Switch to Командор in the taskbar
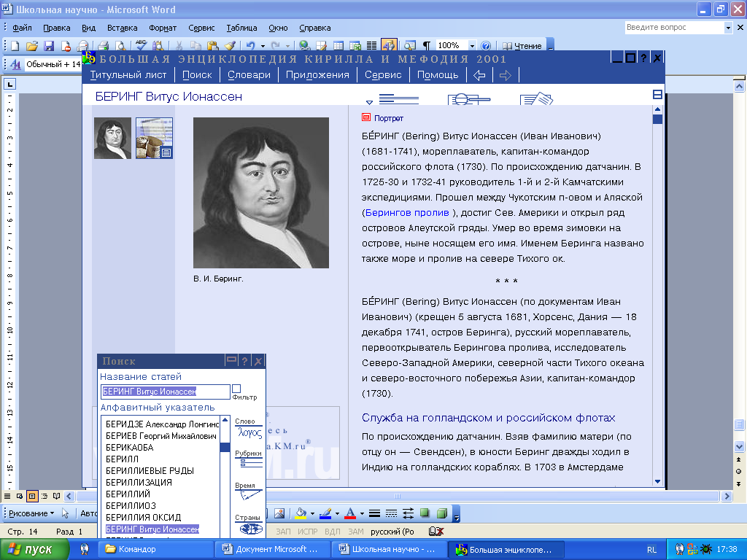This screenshot has width=747, height=560. click(157, 549)
